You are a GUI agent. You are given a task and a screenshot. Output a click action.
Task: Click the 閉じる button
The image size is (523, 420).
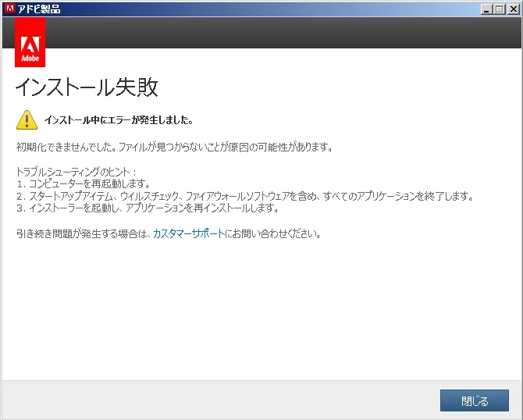pos(475,400)
